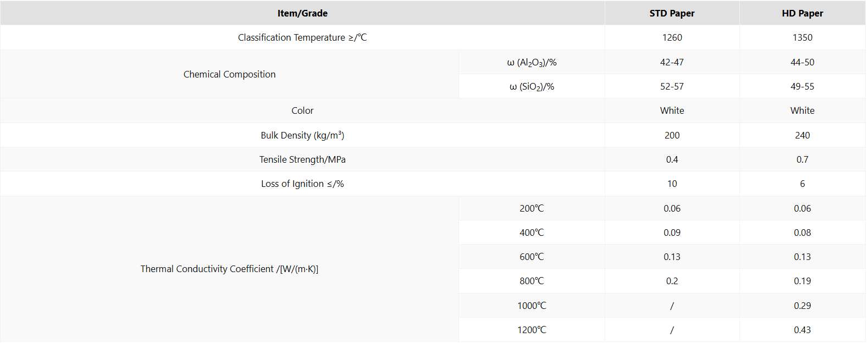Click the Bulk Density (kg/m³) label
The image size is (868, 343).
(302, 135)
